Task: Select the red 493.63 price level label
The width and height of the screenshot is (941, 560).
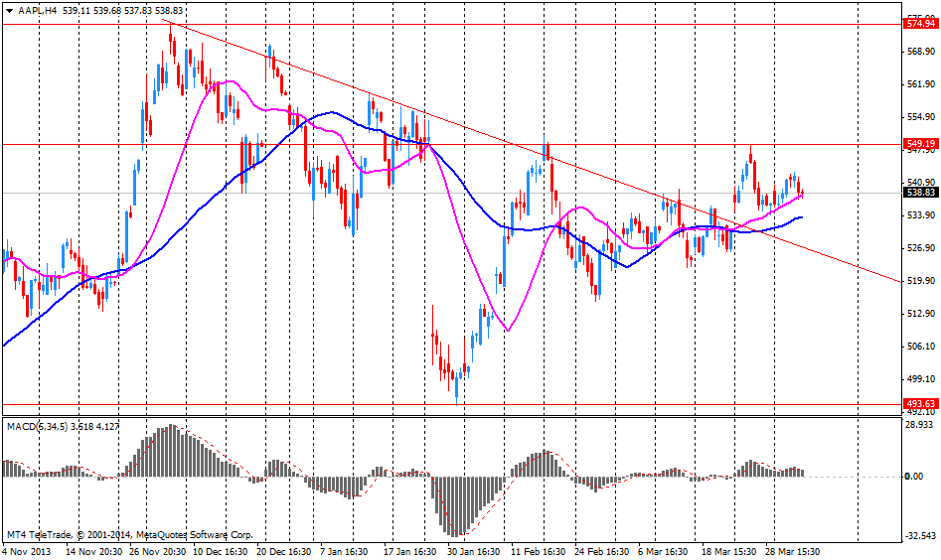Action: [x=920, y=403]
